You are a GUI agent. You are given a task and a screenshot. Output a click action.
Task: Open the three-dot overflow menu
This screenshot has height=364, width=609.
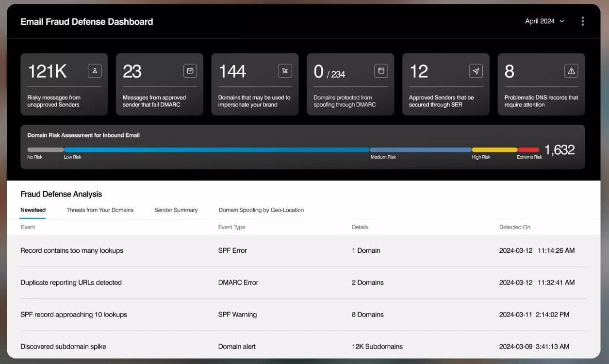[x=582, y=21]
